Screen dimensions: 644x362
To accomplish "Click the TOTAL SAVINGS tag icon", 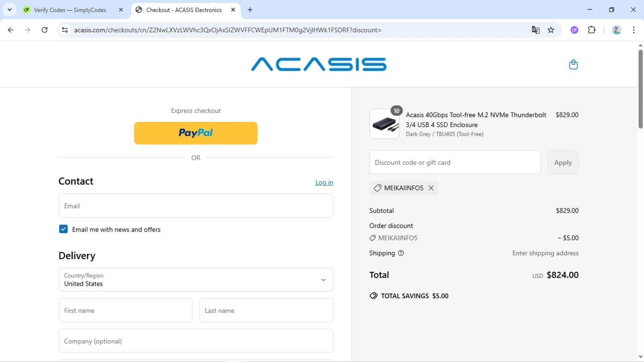I will click(374, 296).
